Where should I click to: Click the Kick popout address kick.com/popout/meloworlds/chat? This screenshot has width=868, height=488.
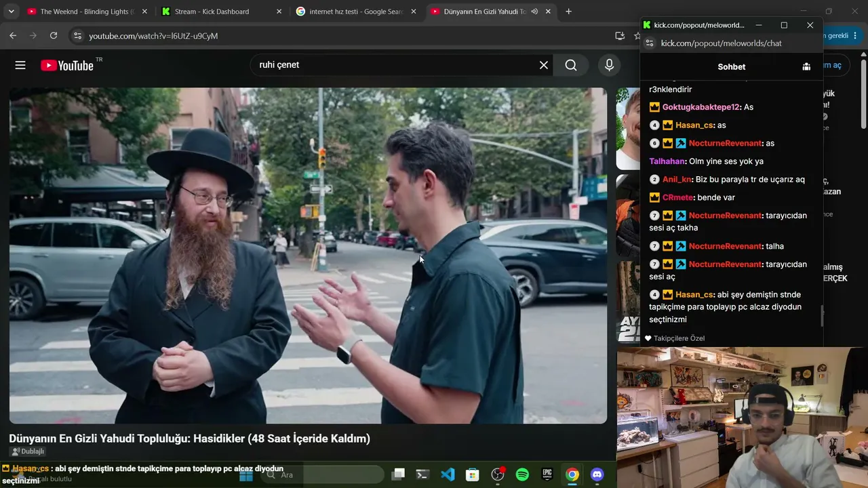click(x=721, y=43)
